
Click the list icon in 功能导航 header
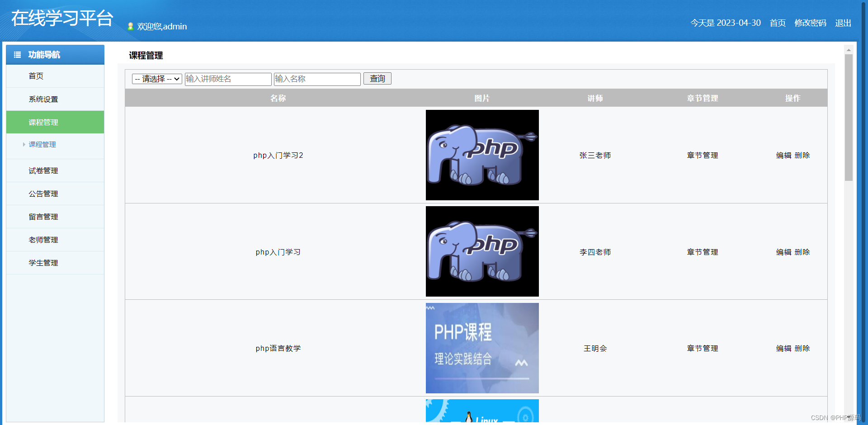17,55
